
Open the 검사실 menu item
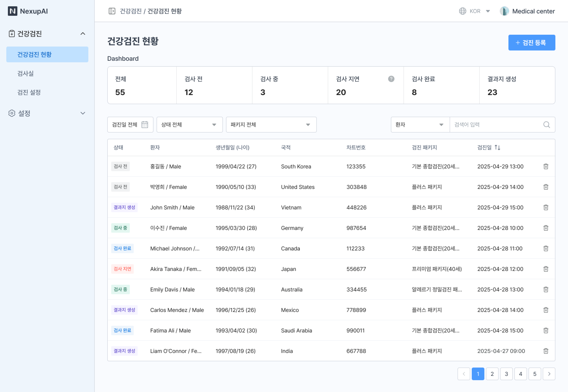point(26,73)
